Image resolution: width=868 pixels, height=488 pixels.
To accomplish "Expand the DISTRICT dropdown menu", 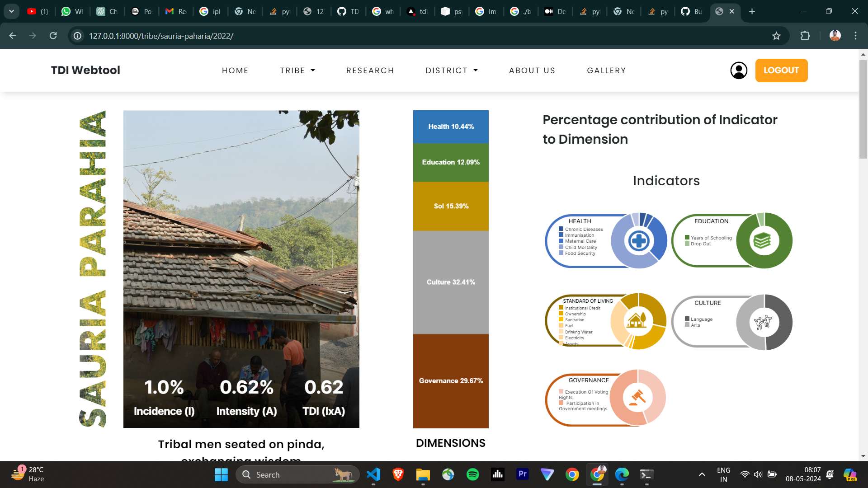I will (451, 70).
